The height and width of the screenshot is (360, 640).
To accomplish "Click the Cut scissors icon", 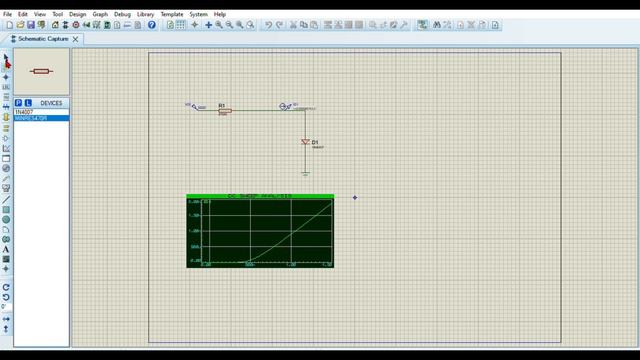I will click(293, 25).
